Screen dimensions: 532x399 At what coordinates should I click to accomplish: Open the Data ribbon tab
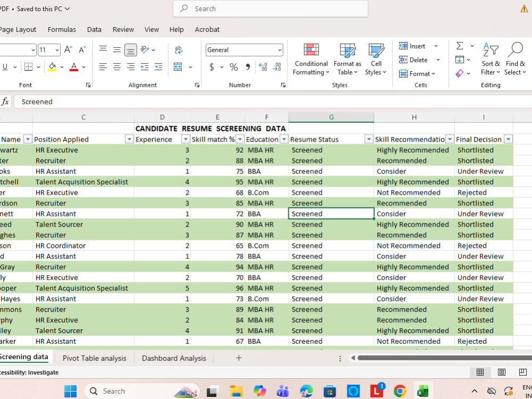tap(94, 29)
